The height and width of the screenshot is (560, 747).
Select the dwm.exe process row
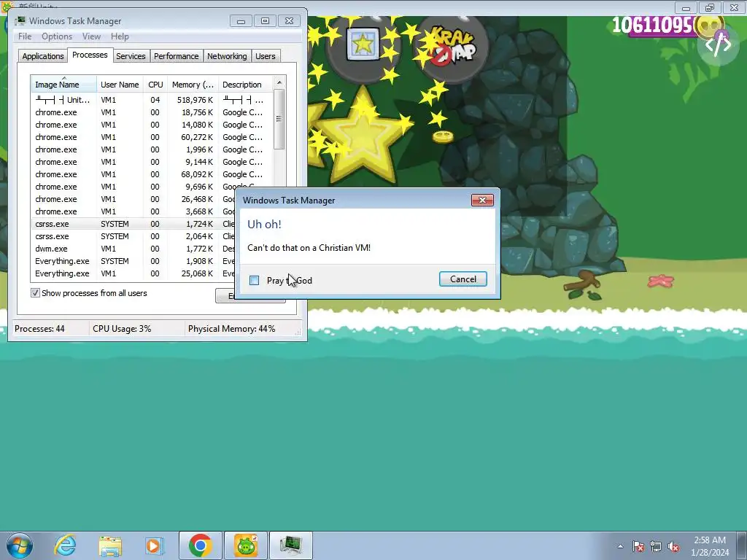[133, 249]
